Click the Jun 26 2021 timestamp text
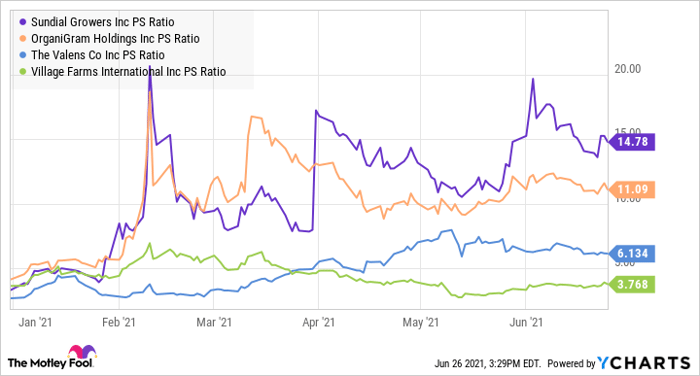 click(x=488, y=363)
